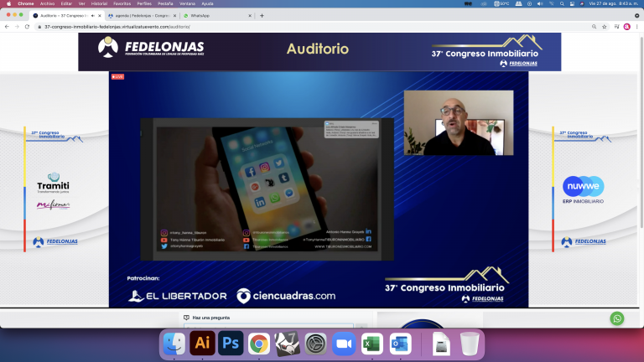644x362 pixels.
Task: Open the Ventana menu
Action: click(x=187, y=3)
